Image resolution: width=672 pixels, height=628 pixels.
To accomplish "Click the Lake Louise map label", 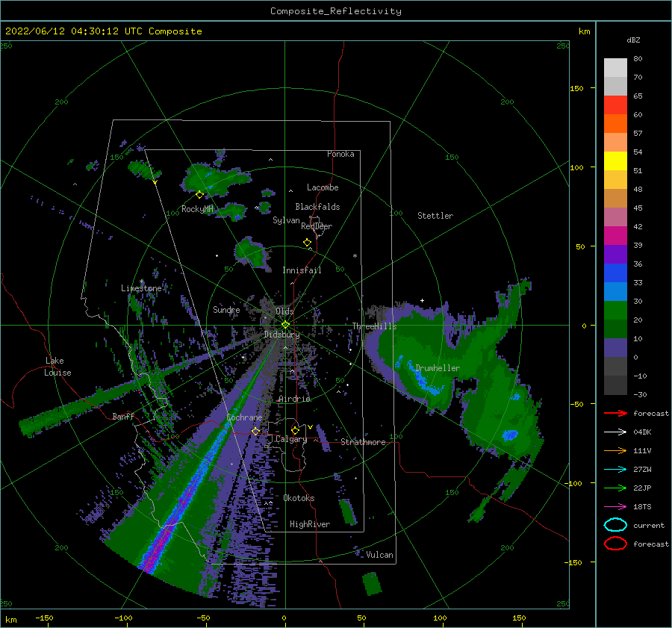I will click(x=58, y=367).
